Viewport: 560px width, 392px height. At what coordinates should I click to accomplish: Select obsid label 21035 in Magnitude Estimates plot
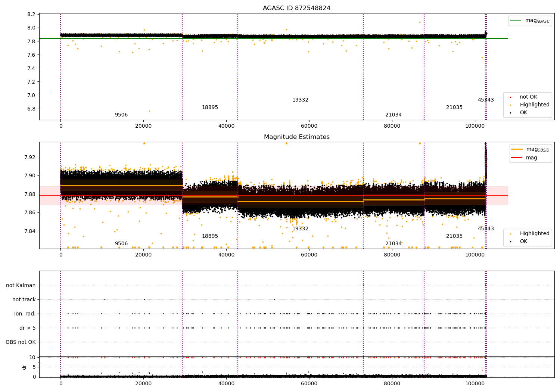point(454,236)
